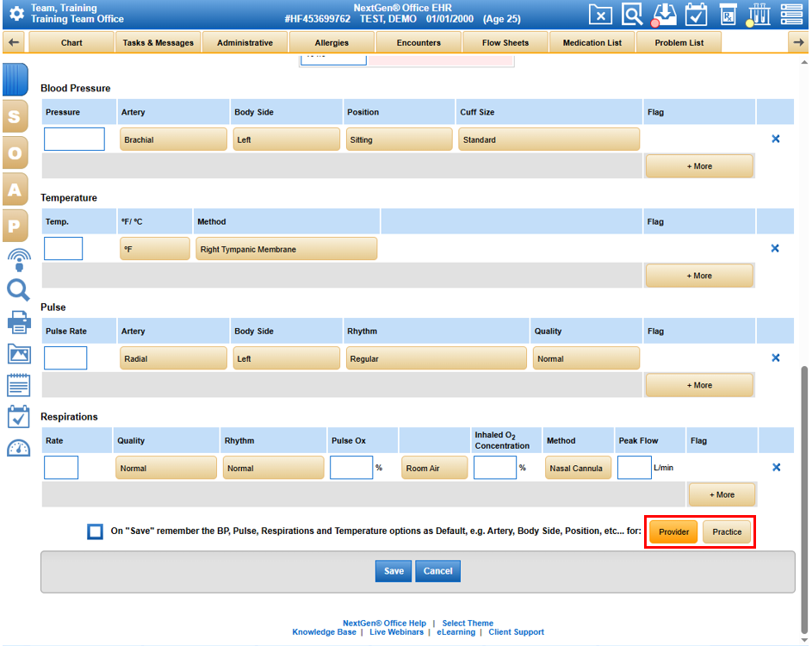The height and width of the screenshot is (646, 812).
Task: Check the remember options as default checkbox
Action: click(x=95, y=531)
